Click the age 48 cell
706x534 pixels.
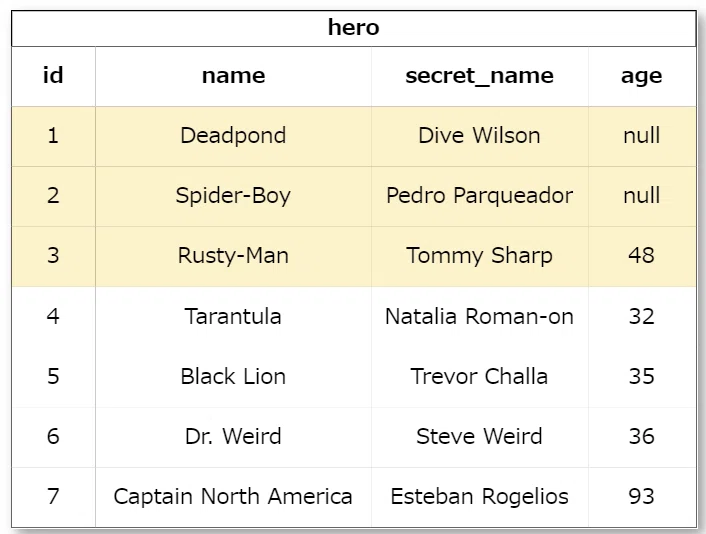[x=642, y=256]
